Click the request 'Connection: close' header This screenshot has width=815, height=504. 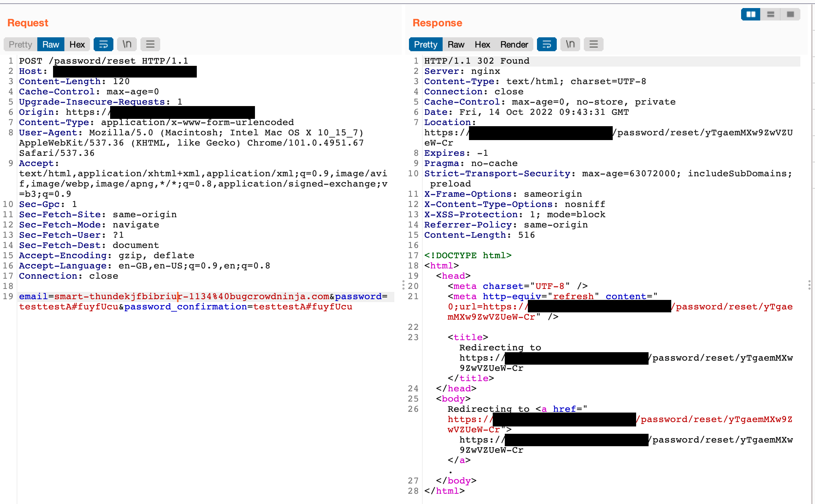pyautogui.click(x=68, y=276)
